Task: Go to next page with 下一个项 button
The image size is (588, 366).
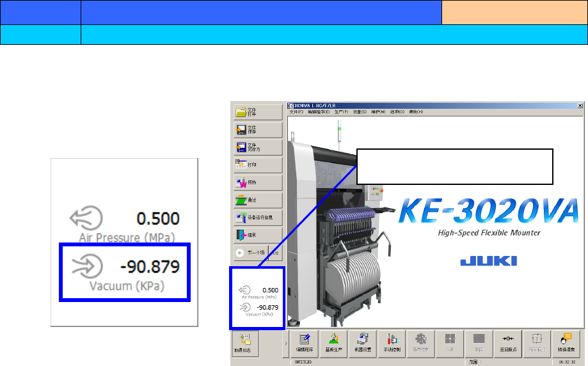Action: (251, 253)
